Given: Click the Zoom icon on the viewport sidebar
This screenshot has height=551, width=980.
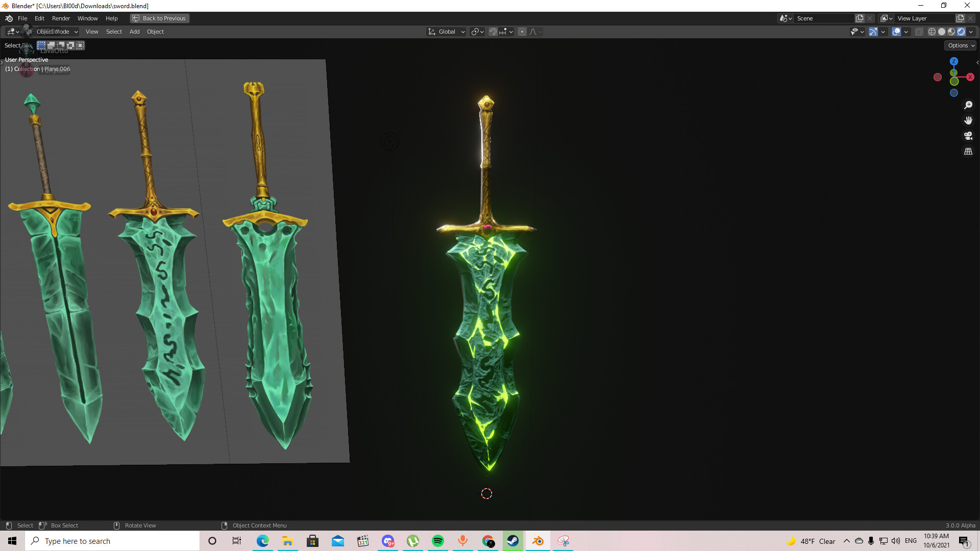Looking at the screenshot, I should [968, 105].
